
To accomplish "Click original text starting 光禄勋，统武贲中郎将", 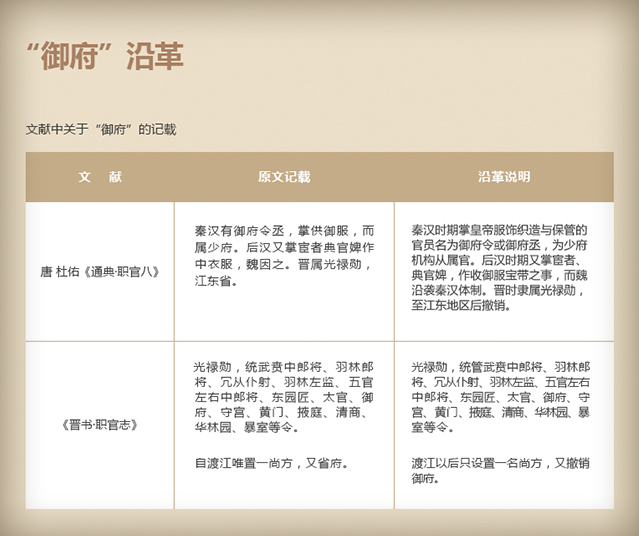I will [x=284, y=397].
